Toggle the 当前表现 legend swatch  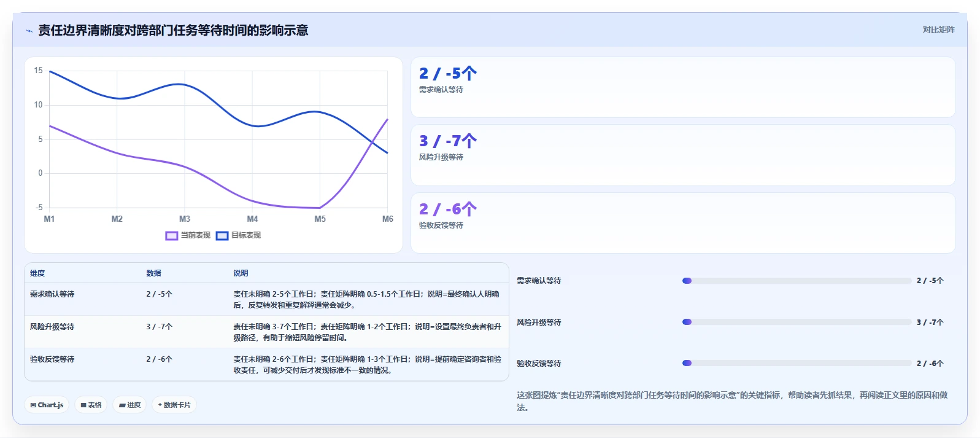point(172,235)
